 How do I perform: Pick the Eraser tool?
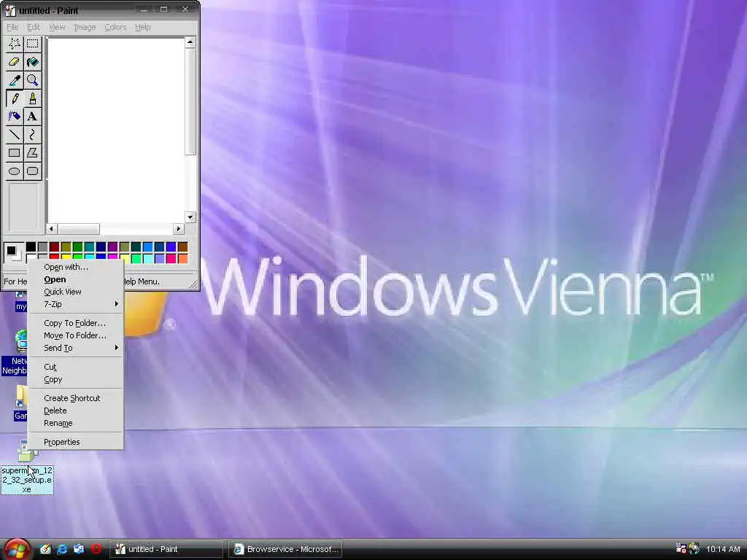point(15,63)
